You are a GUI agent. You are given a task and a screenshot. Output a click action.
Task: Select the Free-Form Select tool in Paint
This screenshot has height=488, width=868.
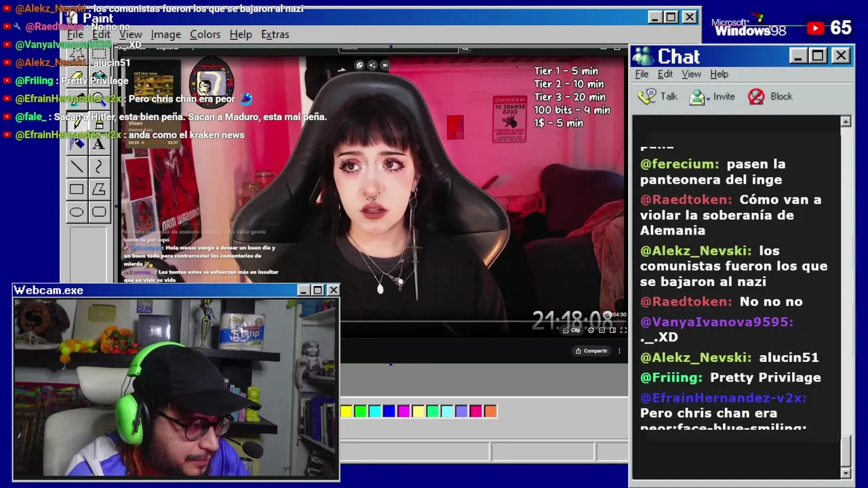pyautogui.click(x=77, y=54)
